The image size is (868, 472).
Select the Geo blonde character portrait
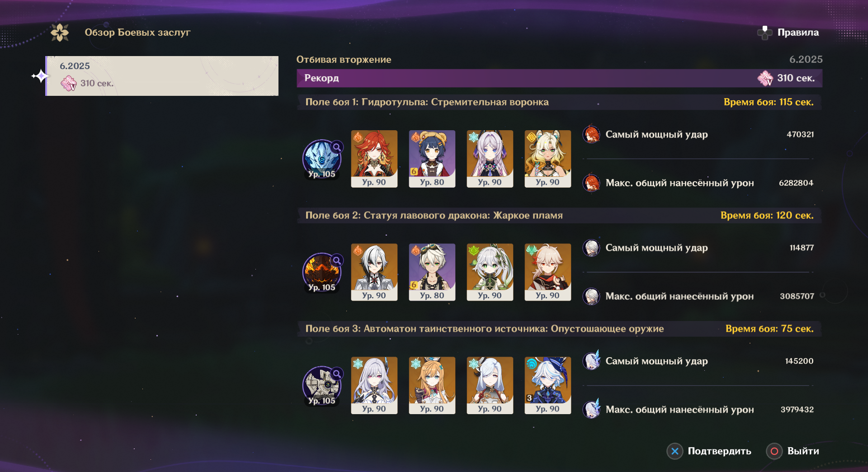click(x=548, y=159)
